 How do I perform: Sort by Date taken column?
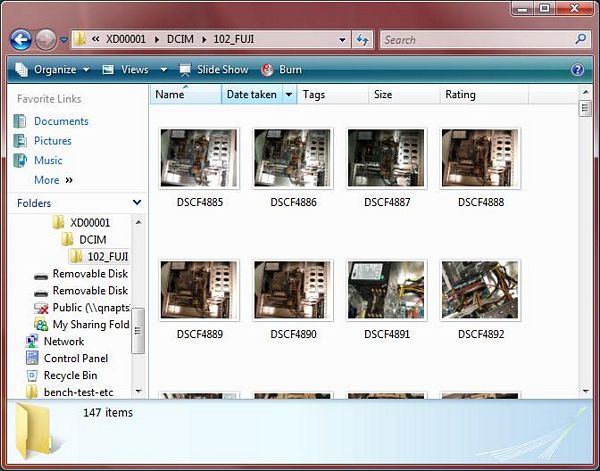pos(252,95)
